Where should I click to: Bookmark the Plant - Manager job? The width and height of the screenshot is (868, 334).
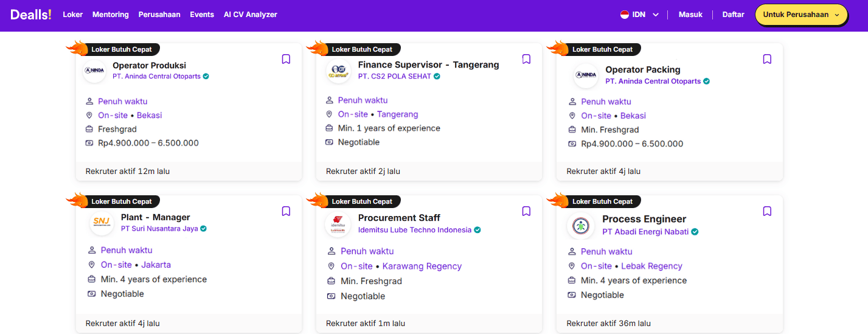coord(286,211)
